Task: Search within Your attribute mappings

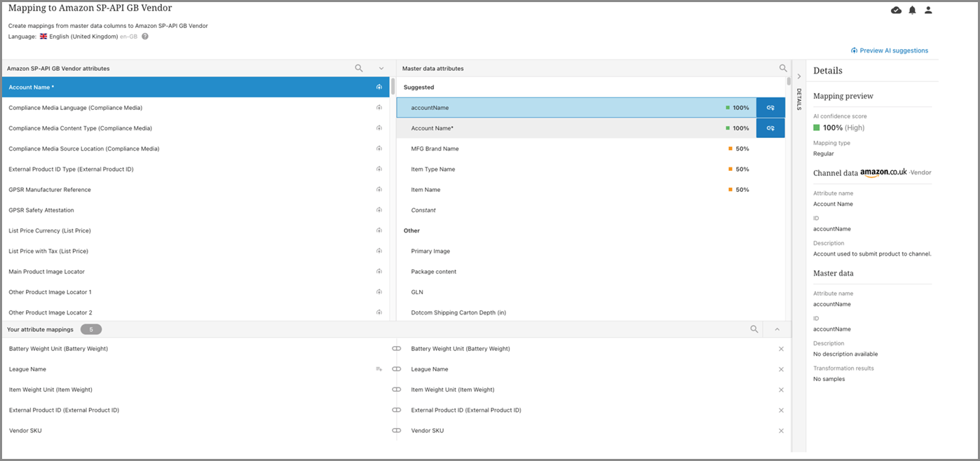Action: click(754, 329)
